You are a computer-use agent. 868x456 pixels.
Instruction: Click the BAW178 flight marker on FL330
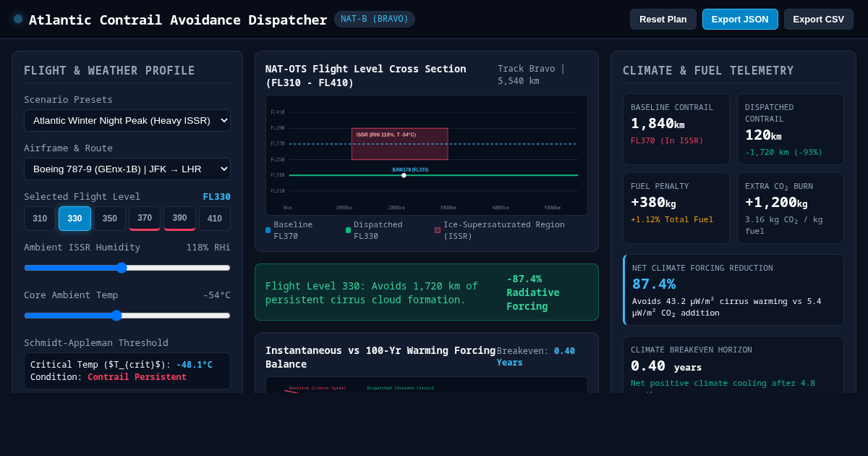point(404,175)
